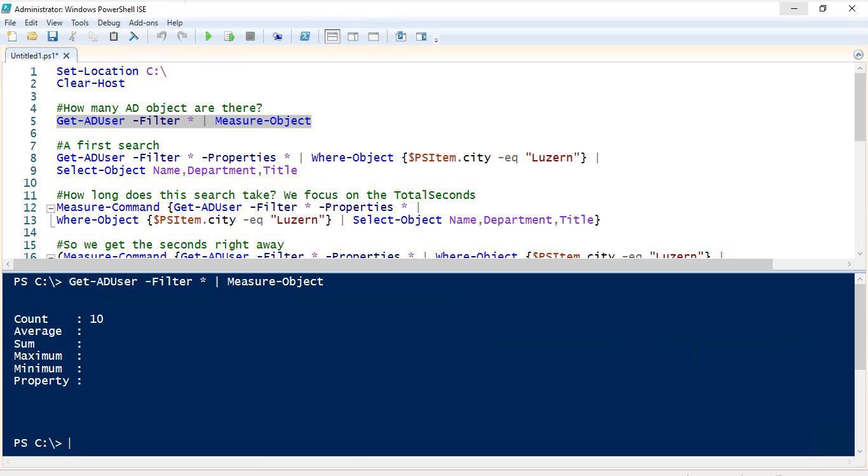Screen dimensions: 868x476
Task: Create a new script file
Action: (11, 36)
